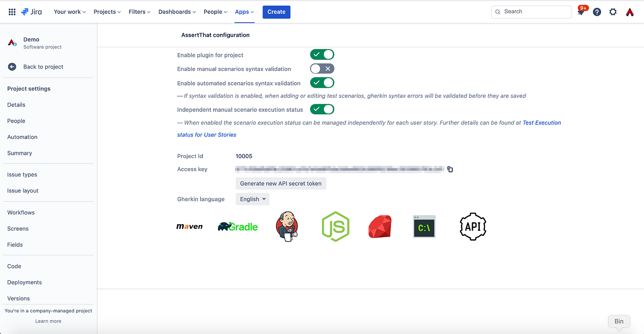Viewport: 644px width, 334px height.
Task: Select the Maven integration icon
Action: (190, 226)
